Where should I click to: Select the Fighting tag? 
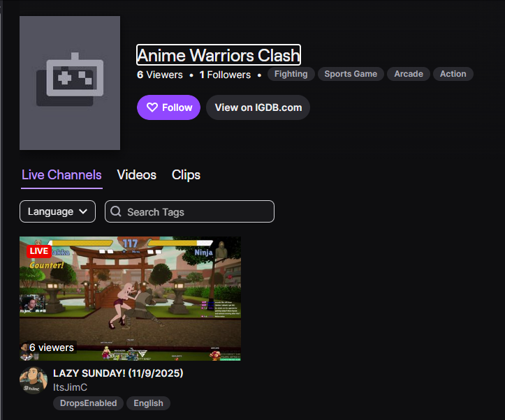coord(291,74)
